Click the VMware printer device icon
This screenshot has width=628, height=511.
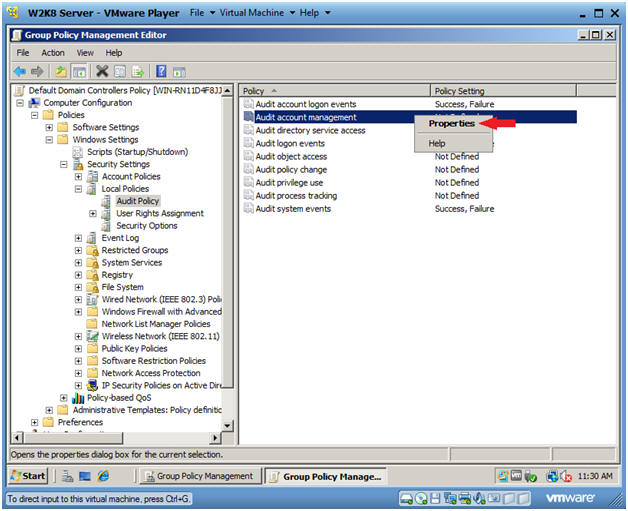pos(465,499)
